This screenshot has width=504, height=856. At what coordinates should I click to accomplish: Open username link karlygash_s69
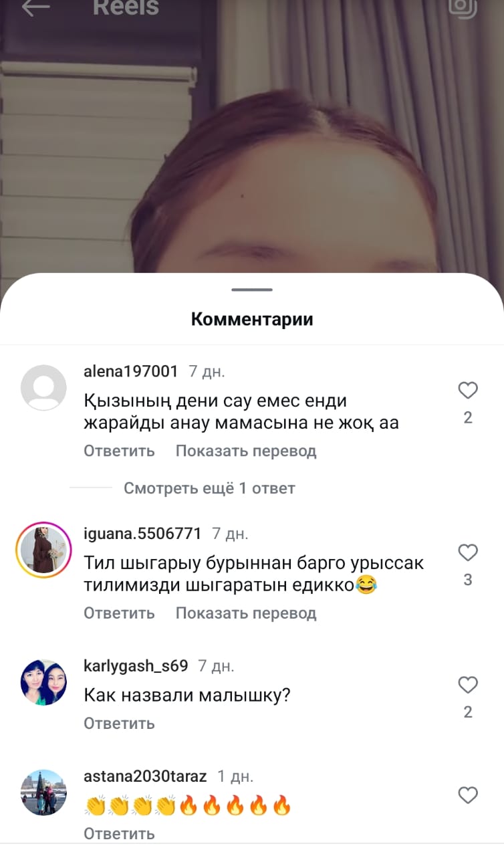pos(136,666)
